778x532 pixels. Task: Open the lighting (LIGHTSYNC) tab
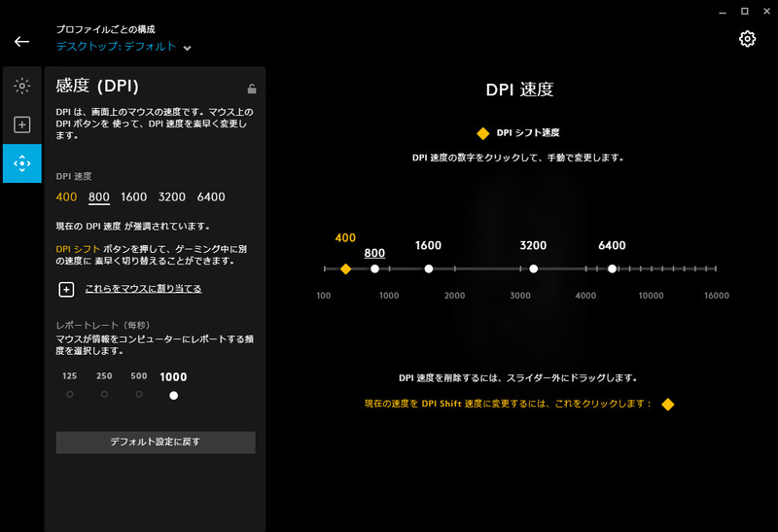coord(21,86)
